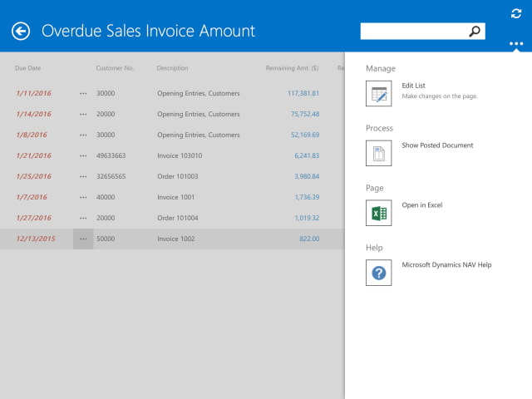Select Edit List menu entry
The width and height of the screenshot is (532, 399).
point(413,86)
